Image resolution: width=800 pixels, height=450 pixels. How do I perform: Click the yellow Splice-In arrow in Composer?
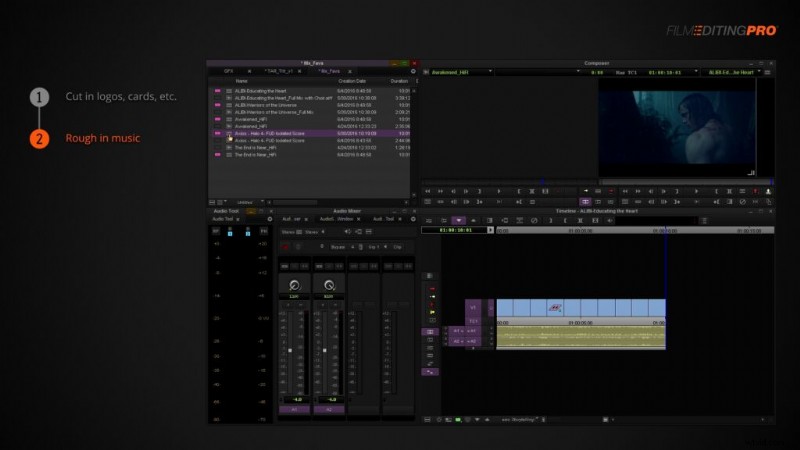[x=586, y=191]
